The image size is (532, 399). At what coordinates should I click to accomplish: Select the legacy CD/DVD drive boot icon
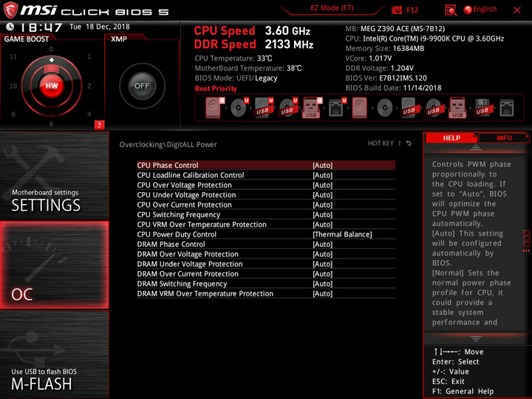(385, 108)
